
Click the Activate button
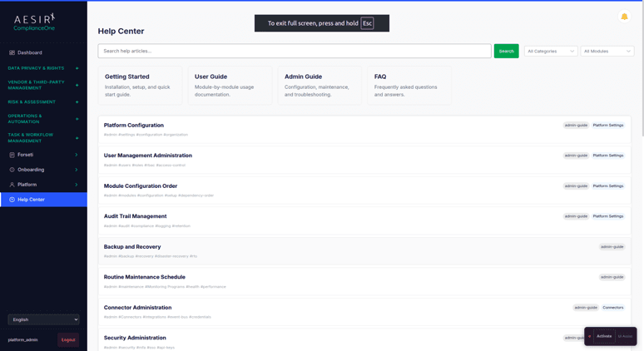(604, 336)
